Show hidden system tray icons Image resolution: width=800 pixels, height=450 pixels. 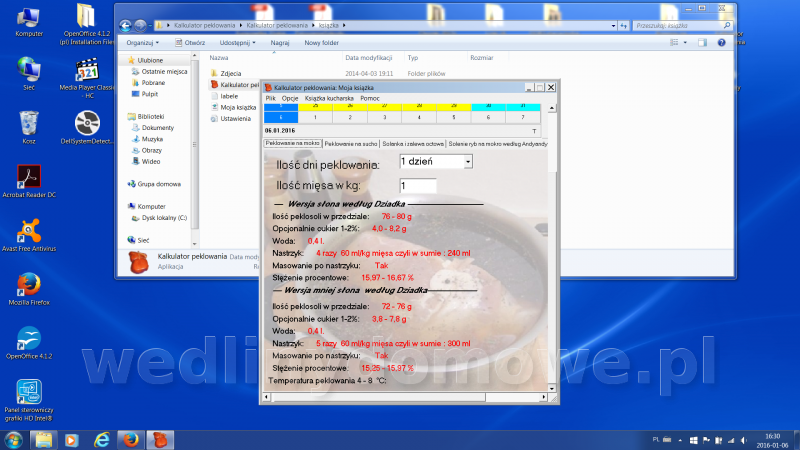point(680,440)
